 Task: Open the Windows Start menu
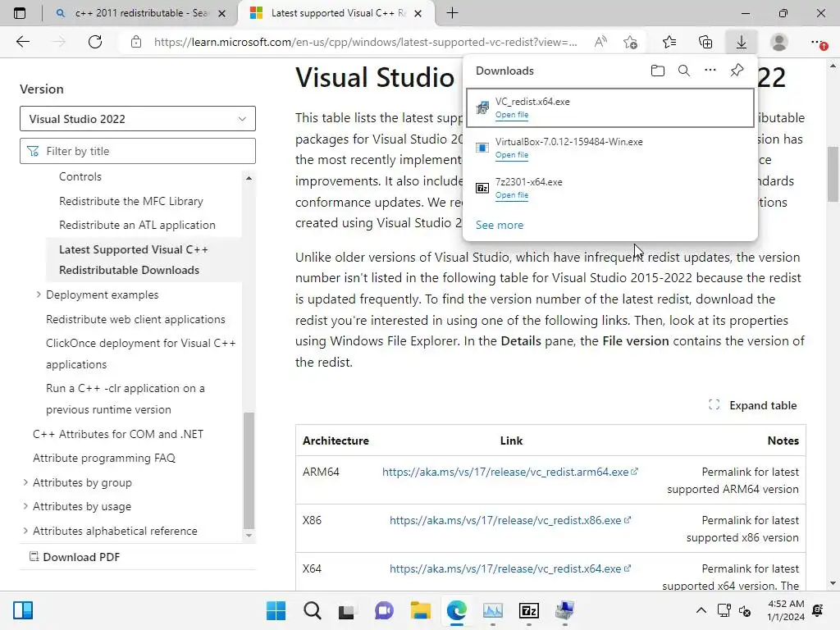[276, 610]
